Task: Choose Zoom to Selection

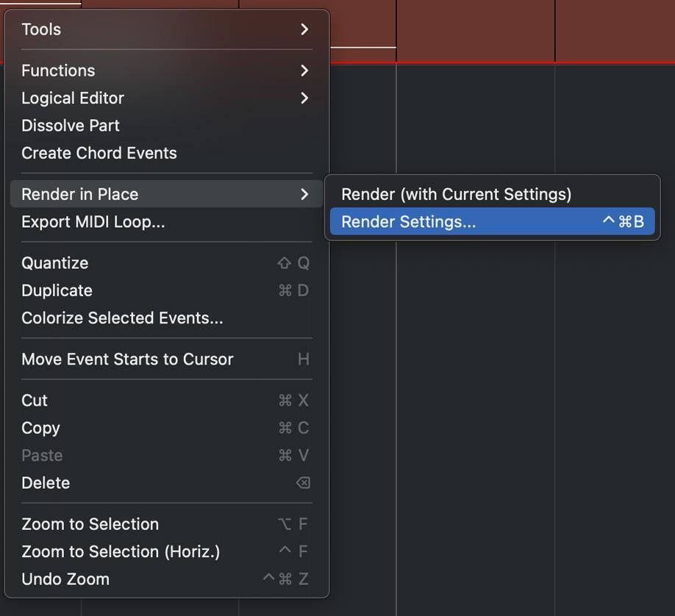Action: click(167, 524)
